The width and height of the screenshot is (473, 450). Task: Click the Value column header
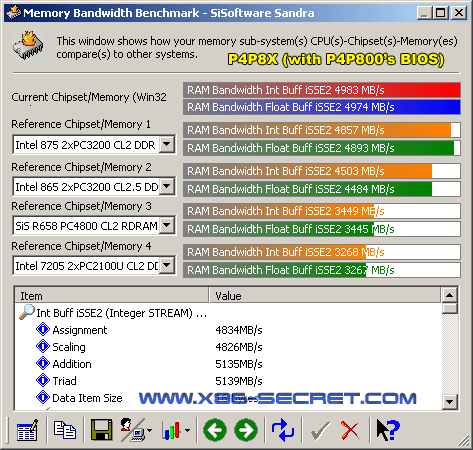(x=325, y=295)
